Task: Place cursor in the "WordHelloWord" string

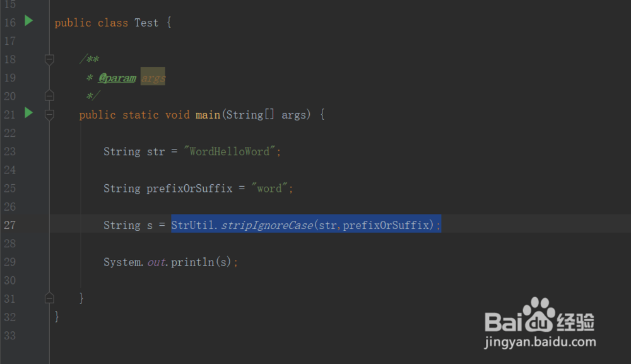Action: coord(232,151)
